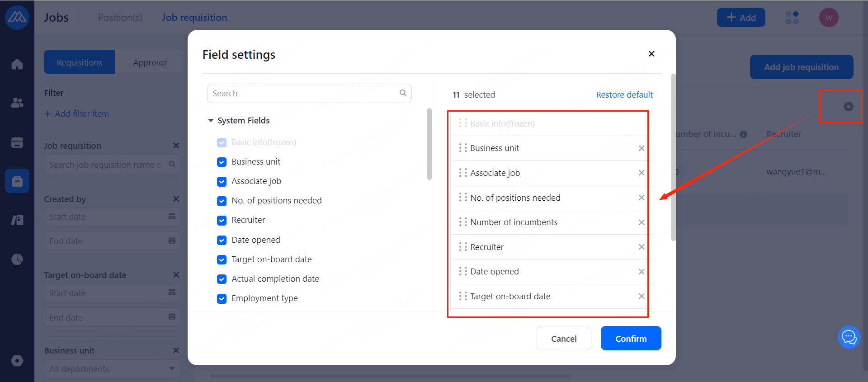Remove Business unit from selected fields

point(641,148)
